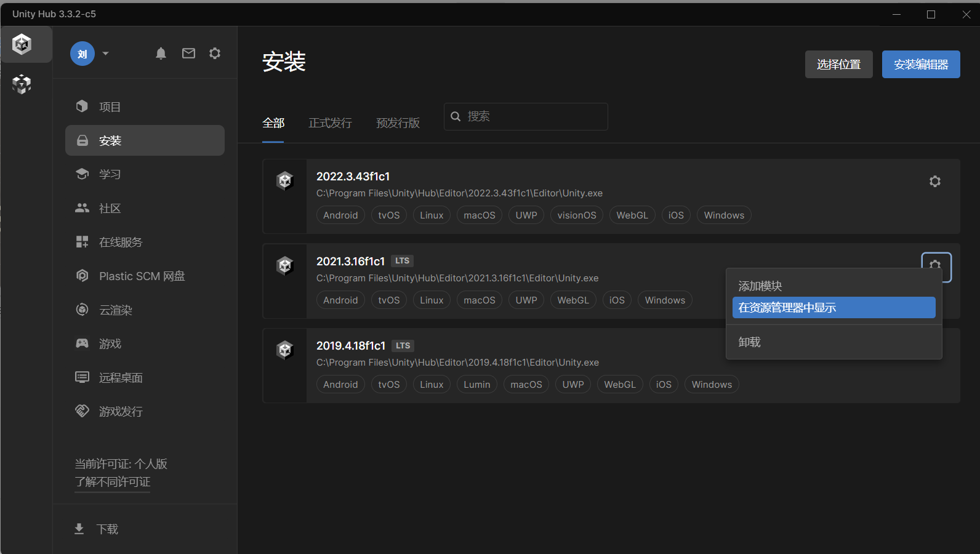Click the 社区 people icon
This screenshot has width=980, height=554.
pyautogui.click(x=82, y=208)
